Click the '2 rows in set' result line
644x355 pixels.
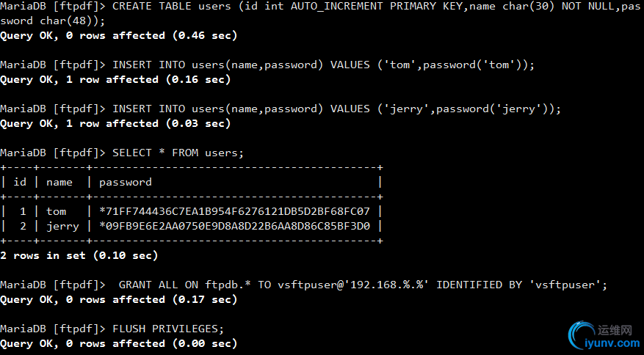point(79,256)
